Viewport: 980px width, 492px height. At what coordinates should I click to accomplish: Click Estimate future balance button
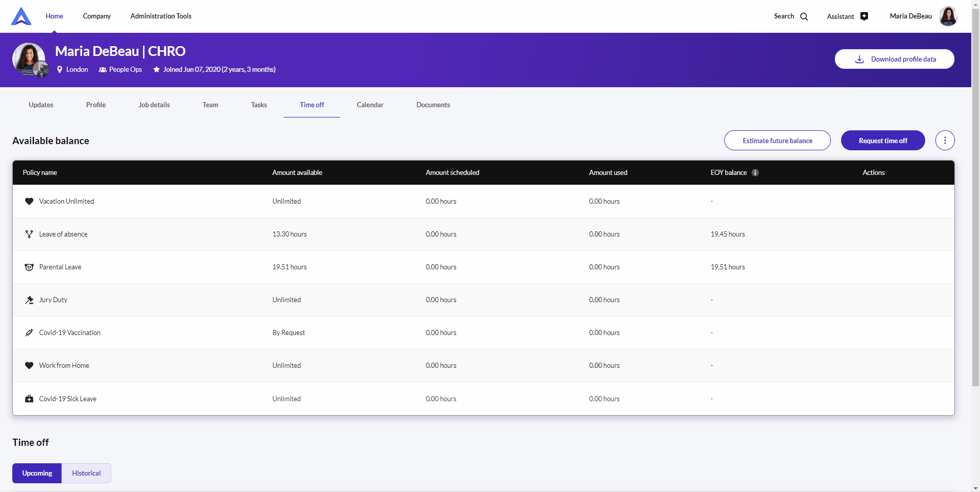(x=777, y=141)
